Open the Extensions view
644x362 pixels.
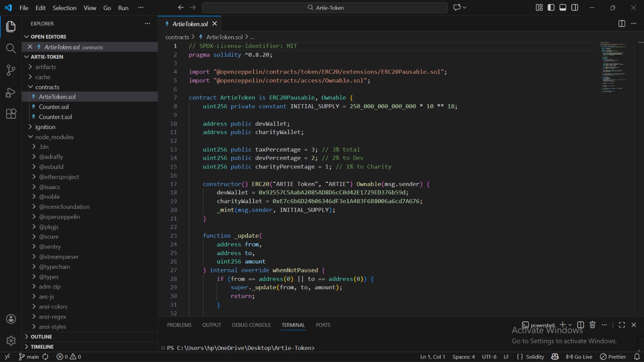11,114
